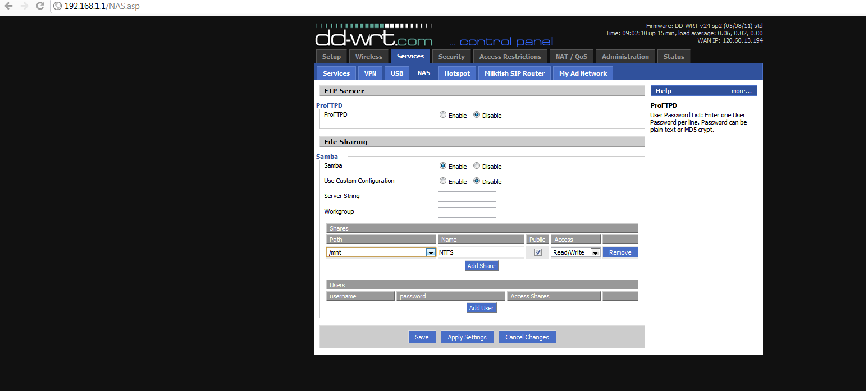Open the Help 'more...' link
Image resolution: width=868 pixels, height=391 pixels.
pos(741,91)
